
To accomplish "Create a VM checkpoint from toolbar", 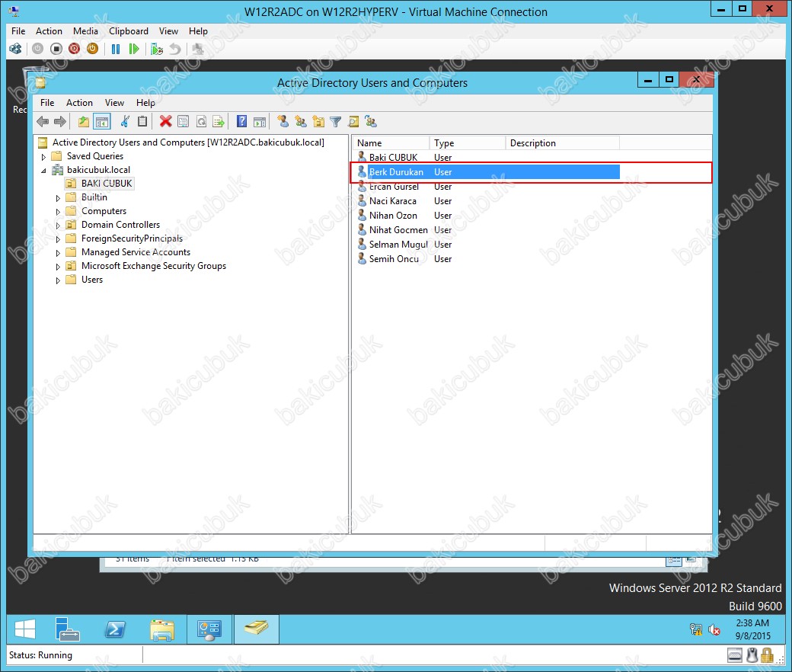I will 157,49.
